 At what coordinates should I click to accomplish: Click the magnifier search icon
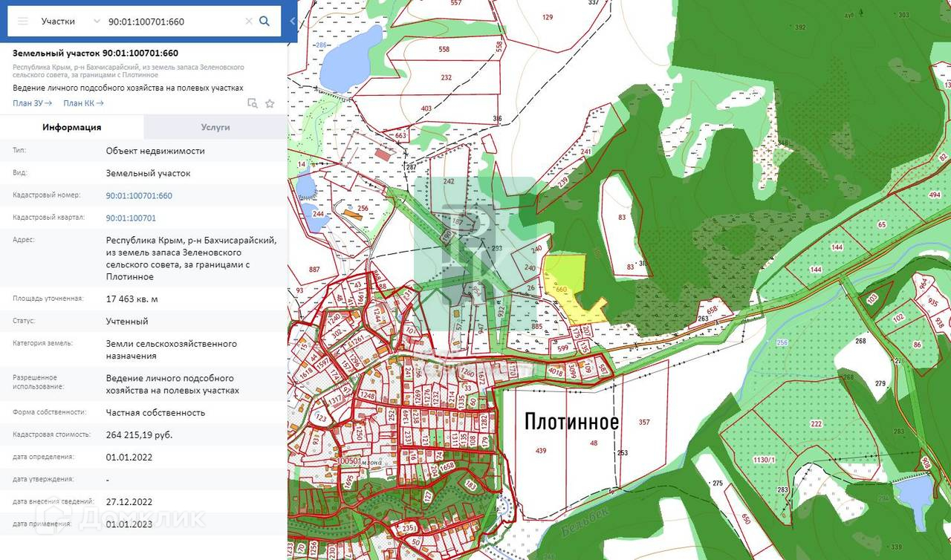[264, 22]
